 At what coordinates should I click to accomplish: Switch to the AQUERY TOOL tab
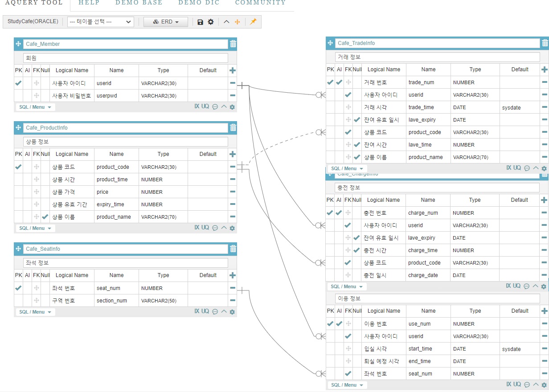tap(33, 3)
